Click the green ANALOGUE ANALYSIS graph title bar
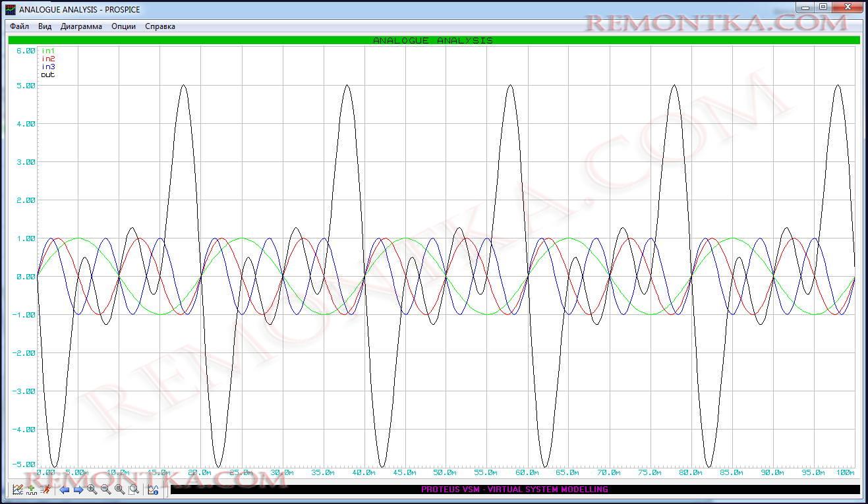 click(434, 40)
